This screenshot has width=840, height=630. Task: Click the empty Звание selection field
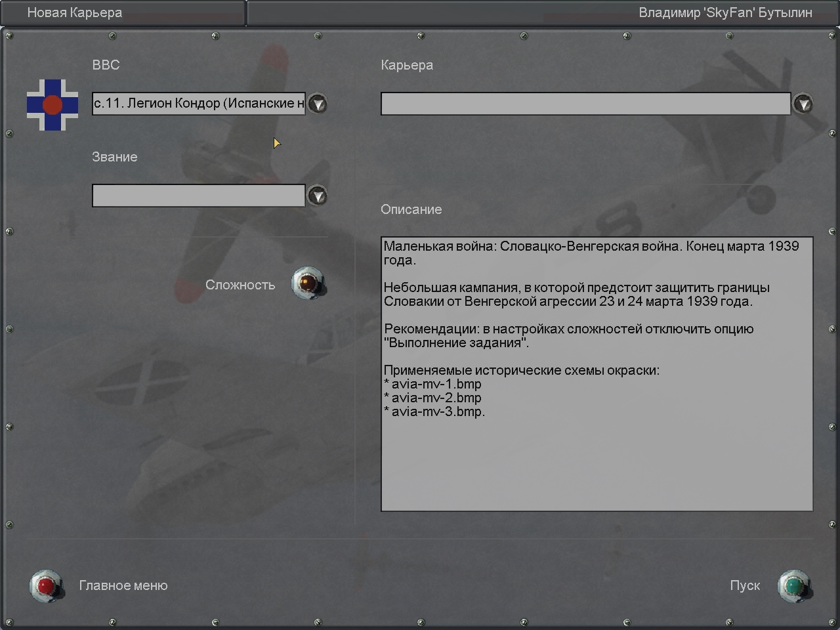coord(199,196)
